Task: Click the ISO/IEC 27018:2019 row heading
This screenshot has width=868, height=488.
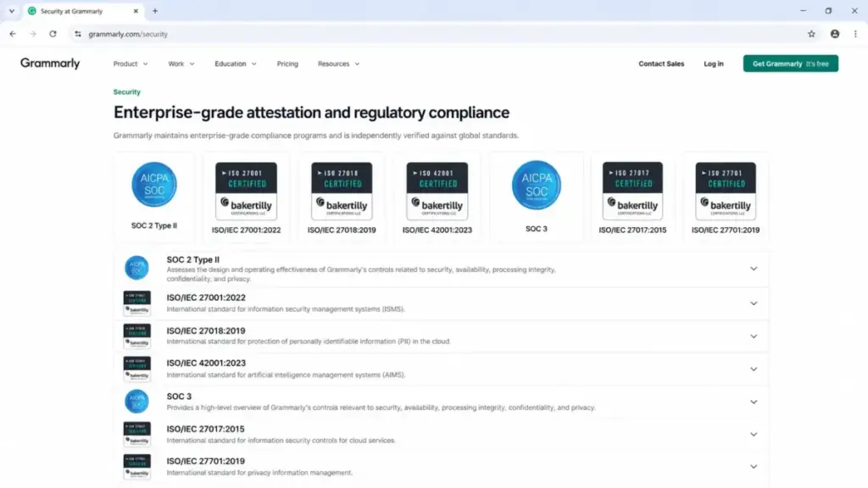Action: [206, 331]
